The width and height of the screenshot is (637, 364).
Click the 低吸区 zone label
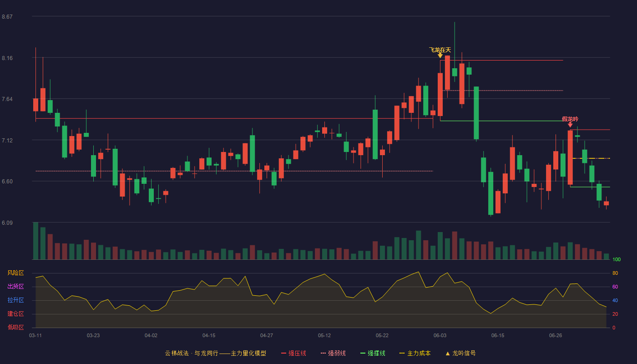click(x=15, y=328)
